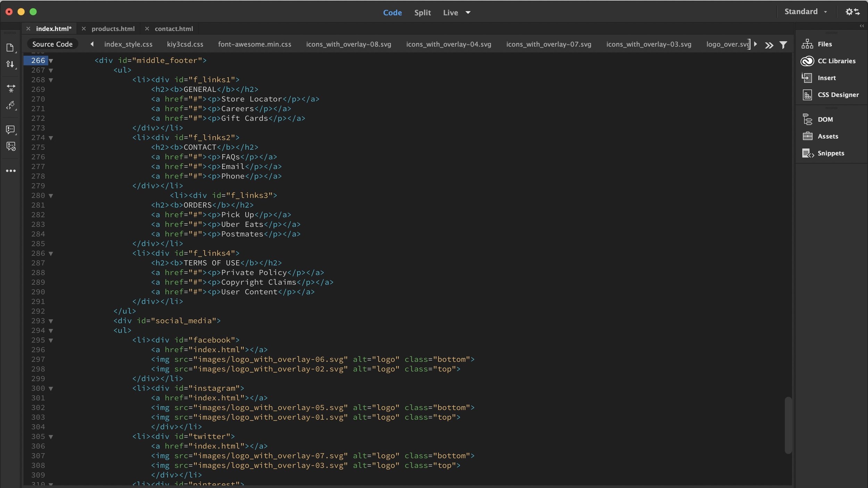868x488 pixels.
Task: Open the three-dots more tools menu
Action: click(11, 171)
